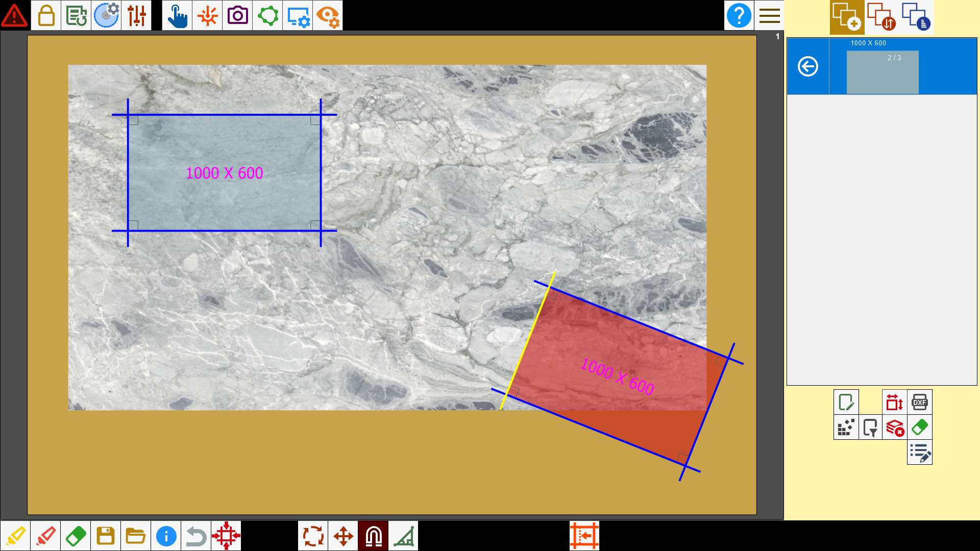This screenshot has width=980, height=551.
Task: Click the back arrow in the parts list
Action: point(808,66)
